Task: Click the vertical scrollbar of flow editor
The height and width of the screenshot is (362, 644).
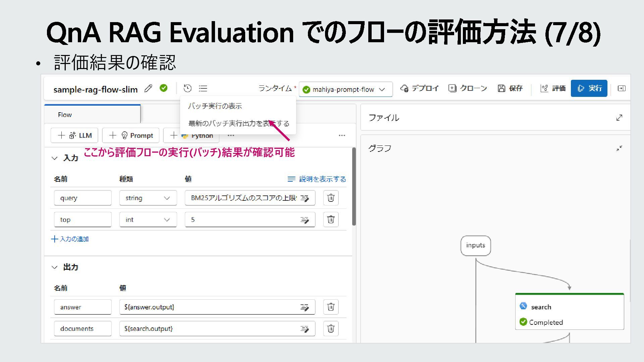Action: [x=354, y=186]
